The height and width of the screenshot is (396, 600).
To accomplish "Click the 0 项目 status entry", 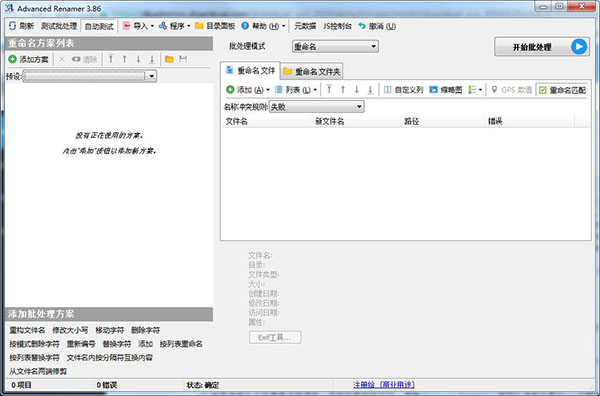I will coord(21,385).
